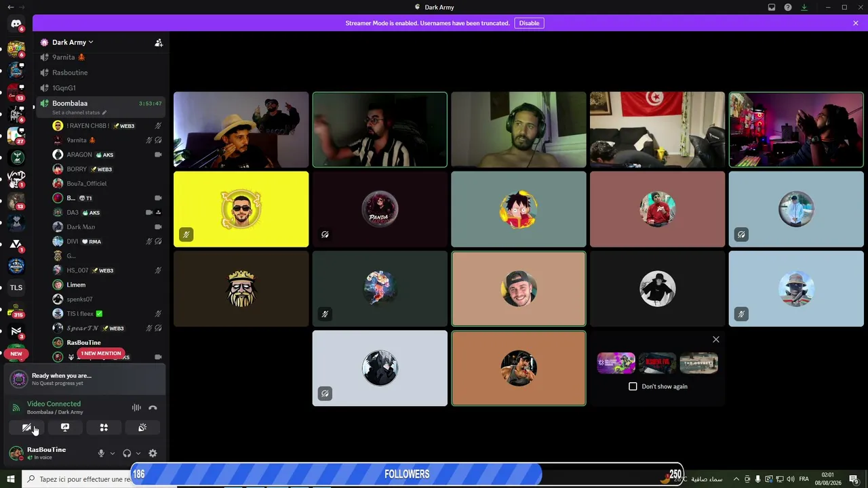Click user HS_007 in the voice list

coord(108,270)
